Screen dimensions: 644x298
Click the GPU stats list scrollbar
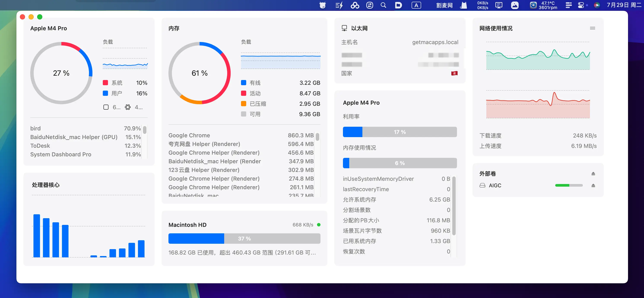[454, 205]
